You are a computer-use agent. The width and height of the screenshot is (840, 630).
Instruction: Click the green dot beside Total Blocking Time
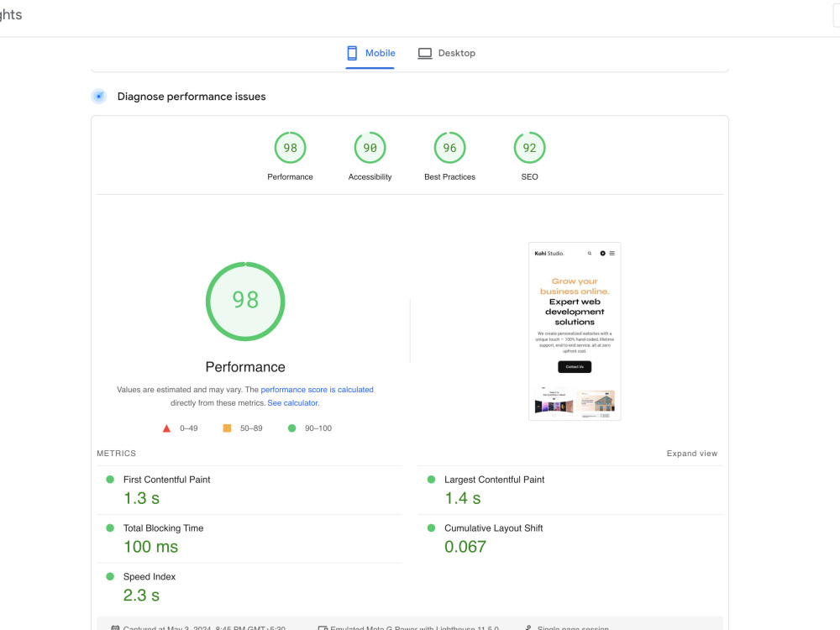(110, 528)
